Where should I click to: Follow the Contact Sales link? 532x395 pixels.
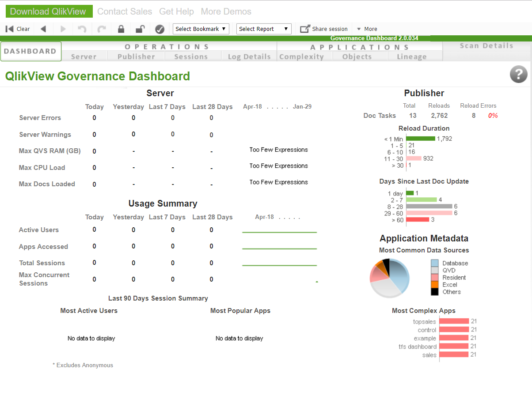point(125,11)
